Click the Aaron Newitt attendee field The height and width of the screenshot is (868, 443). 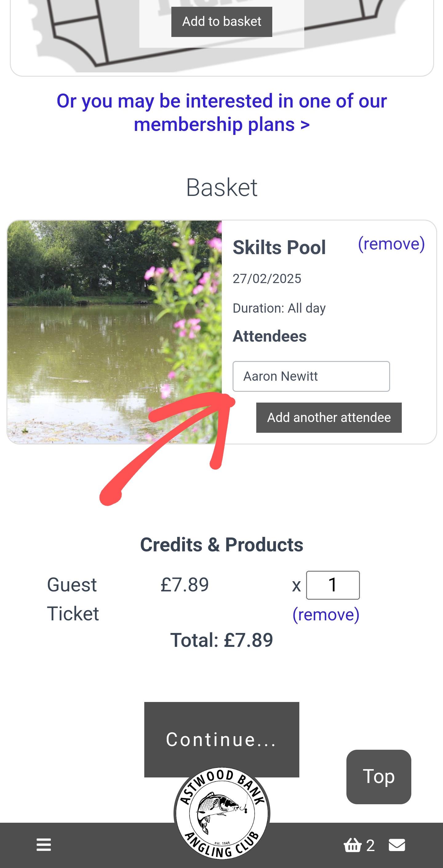point(311,376)
